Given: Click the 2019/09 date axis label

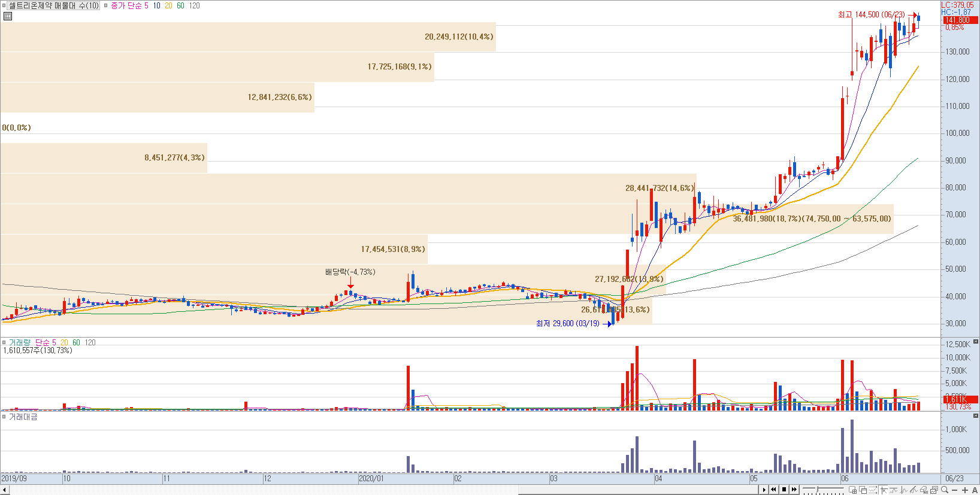Looking at the screenshot, I should [x=14, y=478].
